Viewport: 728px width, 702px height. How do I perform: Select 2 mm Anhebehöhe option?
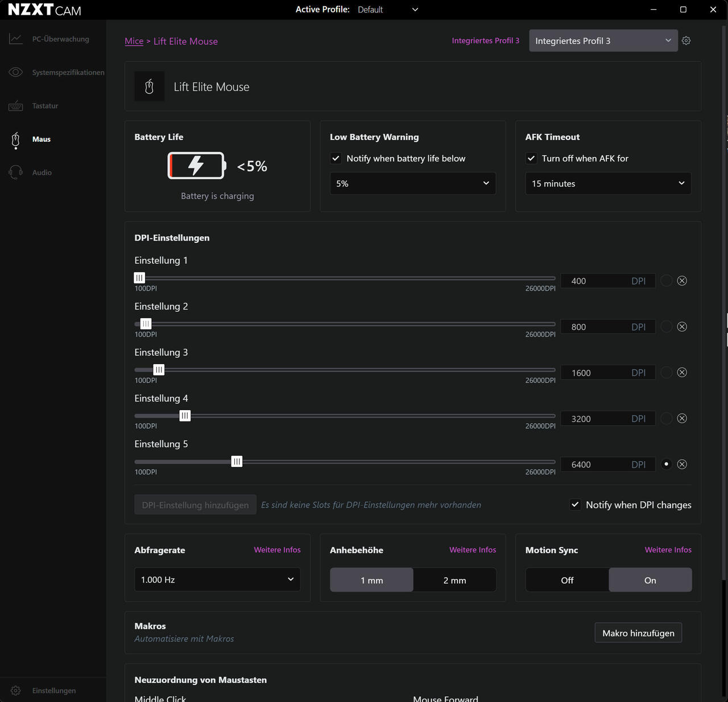point(454,580)
